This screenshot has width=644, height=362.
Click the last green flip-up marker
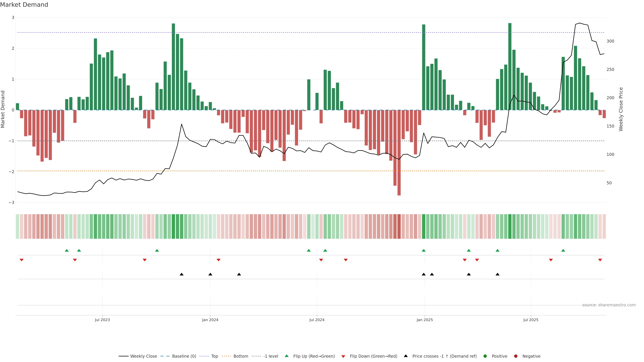coord(563,251)
